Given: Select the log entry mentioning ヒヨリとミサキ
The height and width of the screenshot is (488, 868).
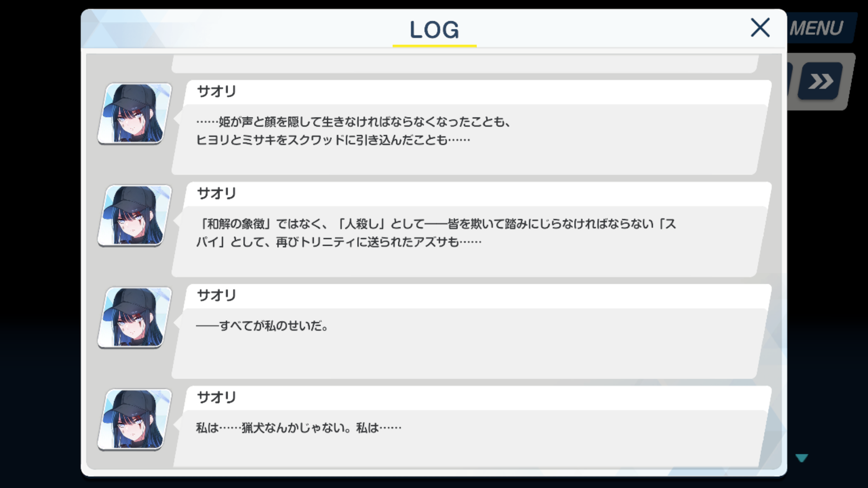Looking at the screenshot, I should coord(471,127).
